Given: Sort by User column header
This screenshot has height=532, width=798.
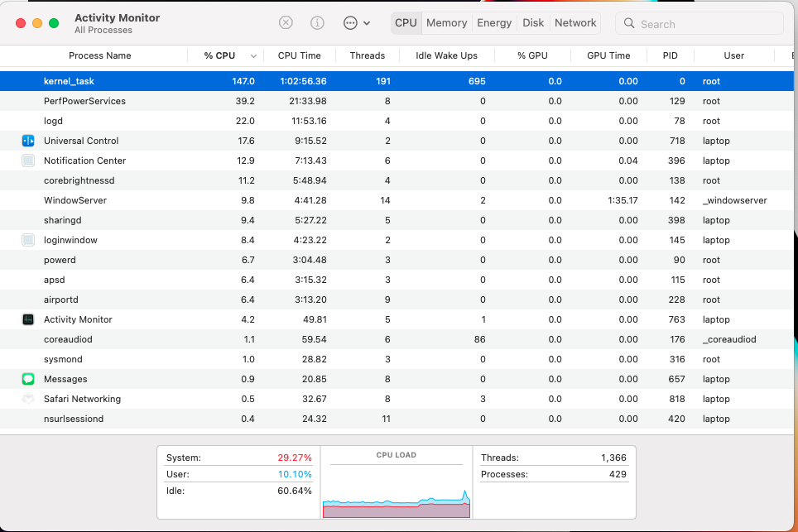Looking at the screenshot, I should point(734,56).
